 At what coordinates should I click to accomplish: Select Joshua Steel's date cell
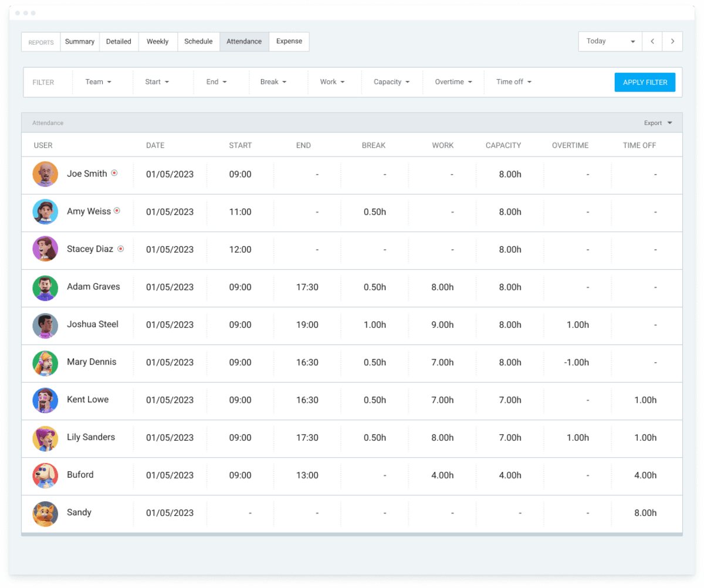pos(170,325)
